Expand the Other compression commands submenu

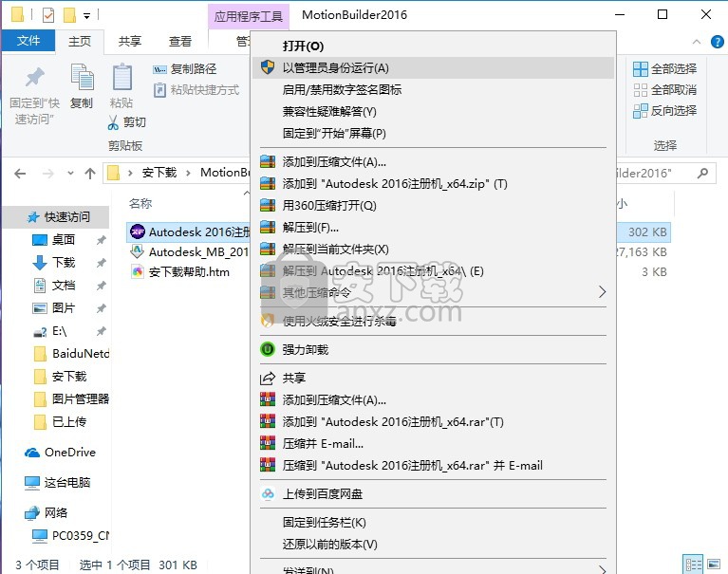click(601, 292)
